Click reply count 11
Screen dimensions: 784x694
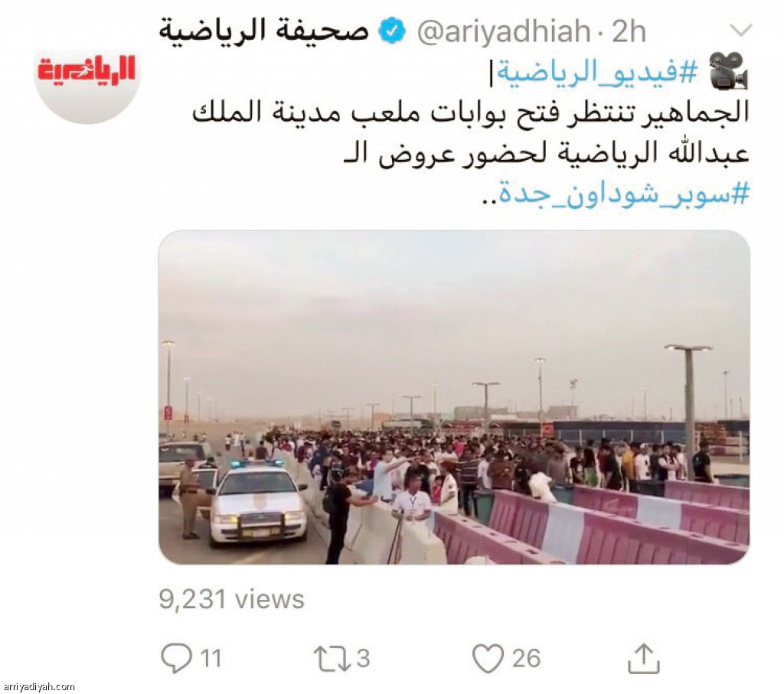(211, 659)
